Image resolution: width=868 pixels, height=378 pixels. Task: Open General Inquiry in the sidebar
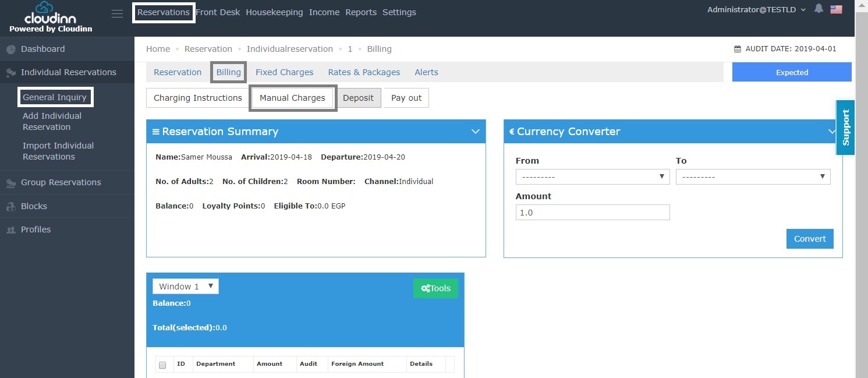click(55, 97)
